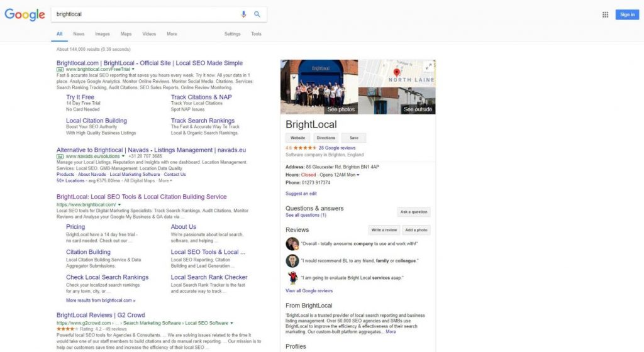
Task: Click the Save button in knowledge panel
Action: point(353,138)
